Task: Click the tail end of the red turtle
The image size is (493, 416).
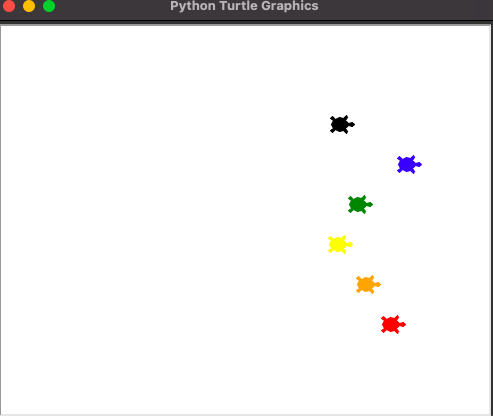Action: coord(382,324)
